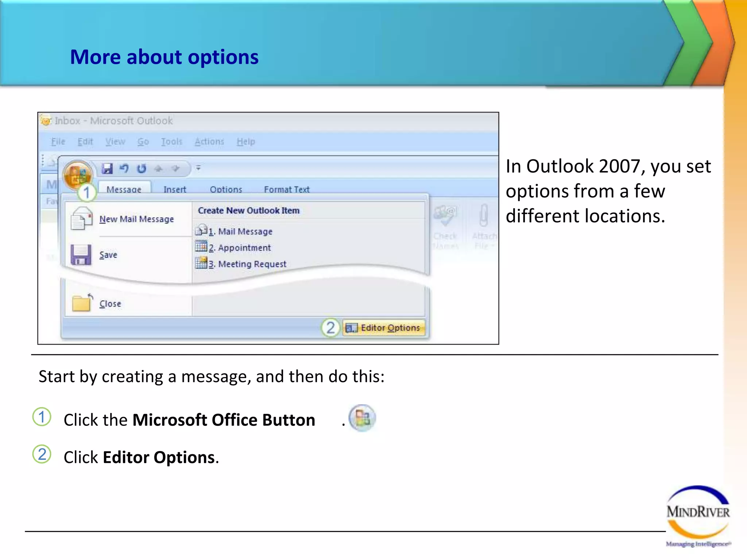
Task: Open the Help menu
Action: pyautogui.click(x=246, y=141)
